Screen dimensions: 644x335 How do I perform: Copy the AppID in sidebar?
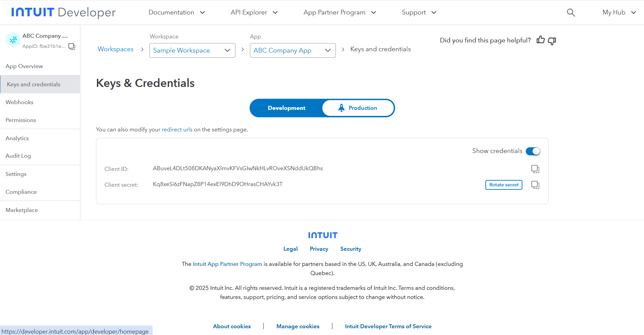(72, 47)
